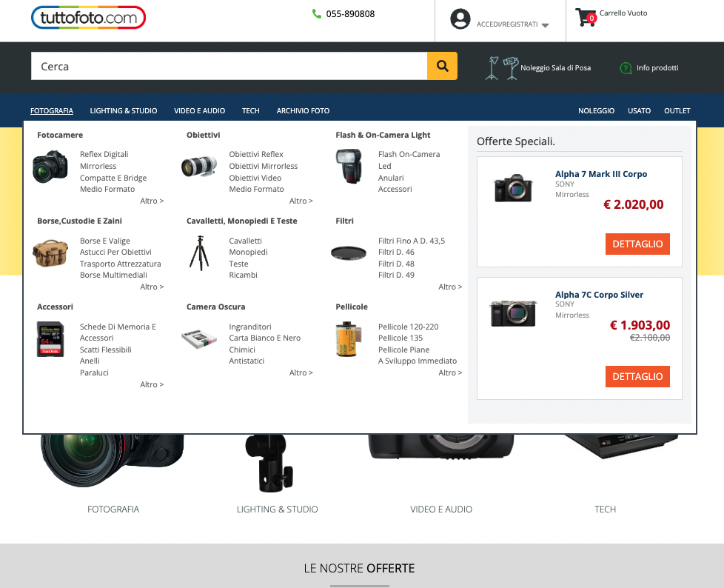Viewport: 724px width, 588px height.
Task: Select the tripod image under Cavalletti
Action: click(198, 253)
